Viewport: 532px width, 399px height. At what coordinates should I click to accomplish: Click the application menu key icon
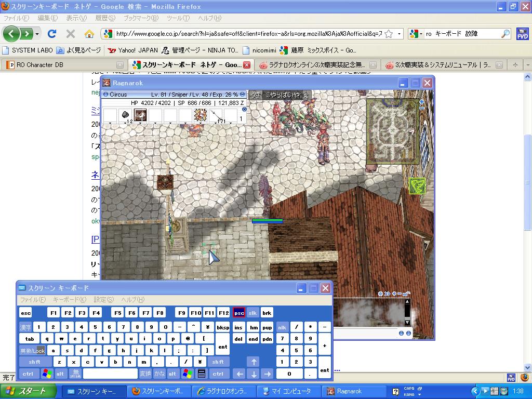201,374
